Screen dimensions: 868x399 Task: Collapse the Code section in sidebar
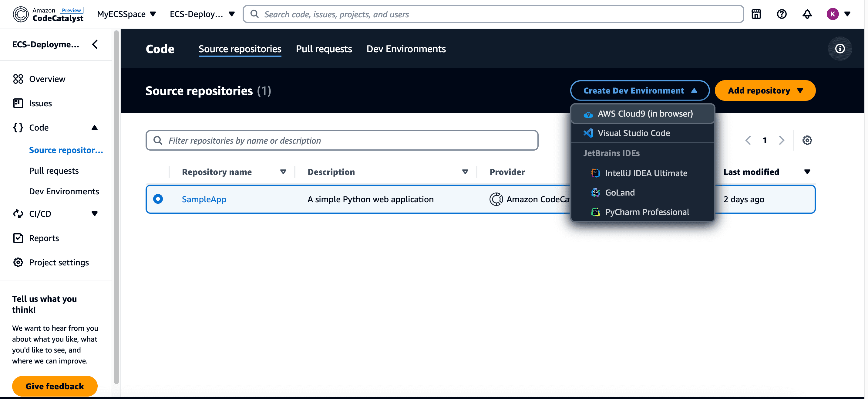click(95, 128)
